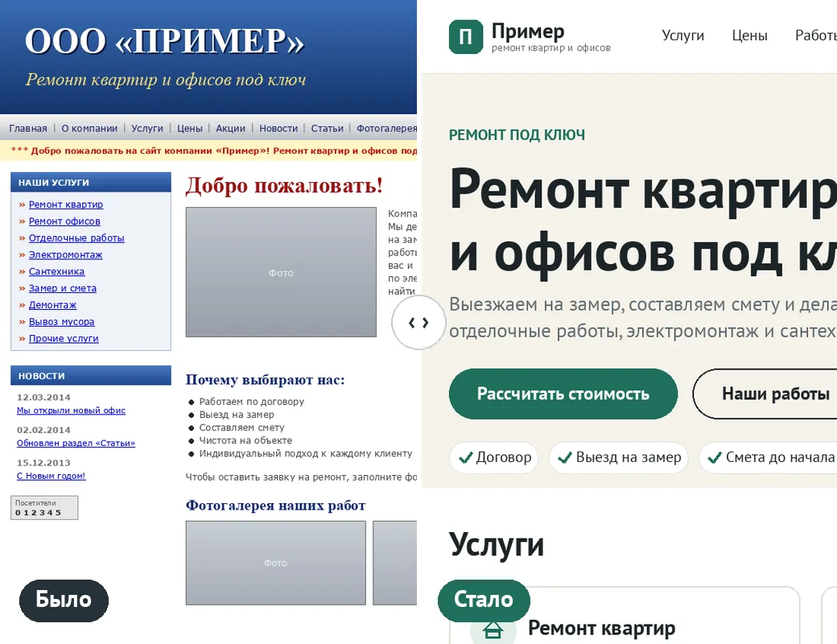Open news link Мы открыли новый офис

pyautogui.click(x=71, y=410)
